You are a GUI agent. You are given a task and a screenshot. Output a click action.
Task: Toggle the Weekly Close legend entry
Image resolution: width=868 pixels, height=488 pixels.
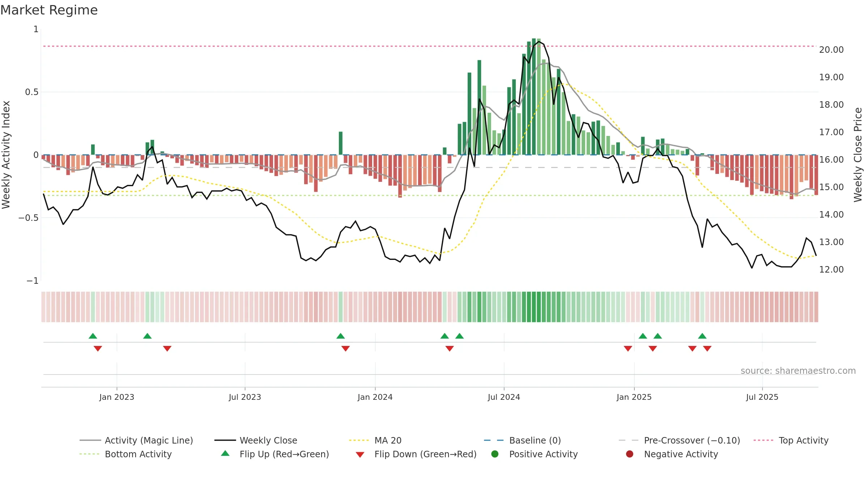pos(256,440)
